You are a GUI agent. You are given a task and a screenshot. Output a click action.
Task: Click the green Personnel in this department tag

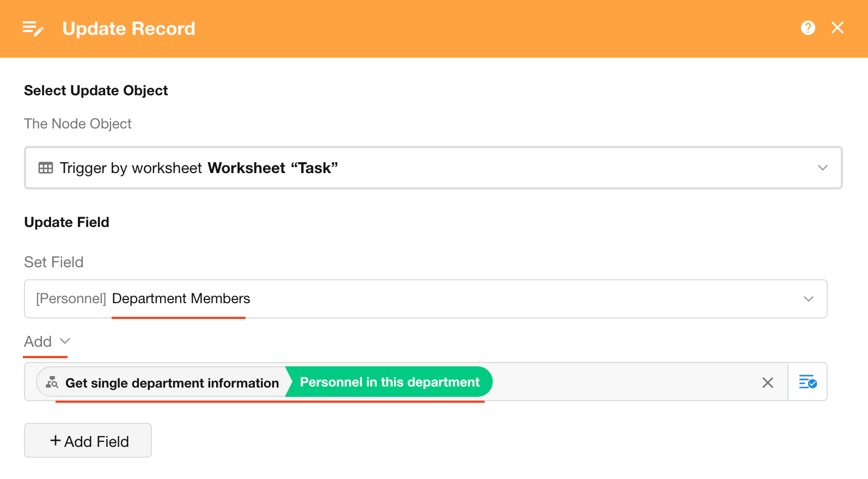(x=389, y=382)
